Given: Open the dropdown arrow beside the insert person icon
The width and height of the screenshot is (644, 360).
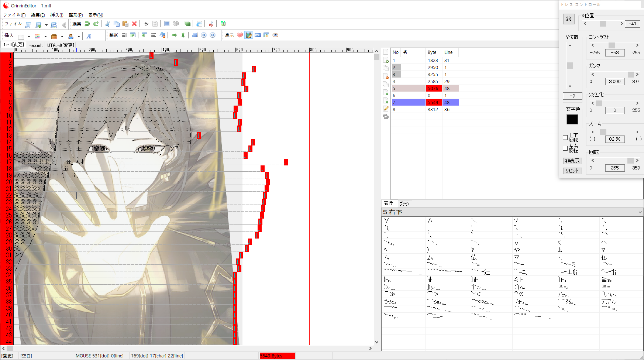Looking at the screenshot, I should coord(79,37).
